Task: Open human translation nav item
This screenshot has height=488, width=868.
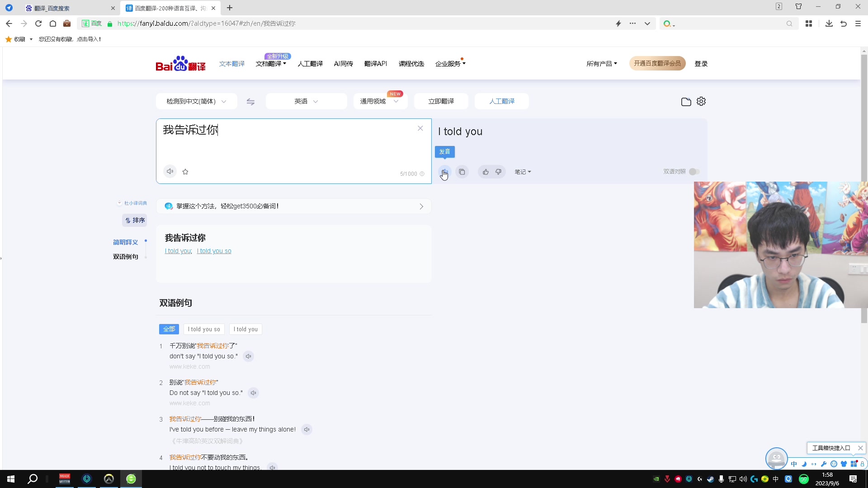Action: click(310, 64)
